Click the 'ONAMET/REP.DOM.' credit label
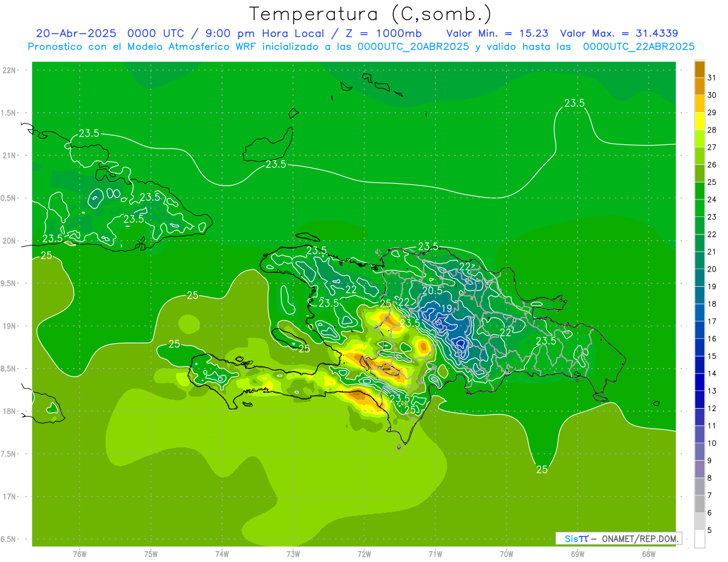 tap(640, 538)
